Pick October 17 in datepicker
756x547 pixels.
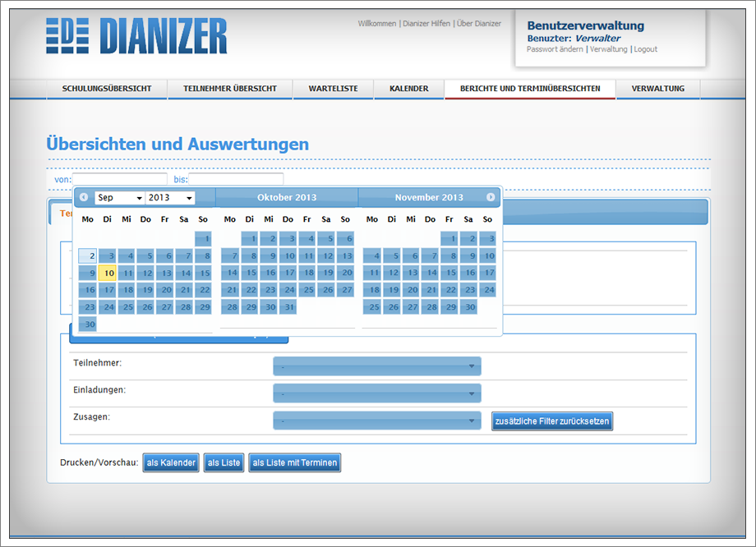(x=288, y=273)
